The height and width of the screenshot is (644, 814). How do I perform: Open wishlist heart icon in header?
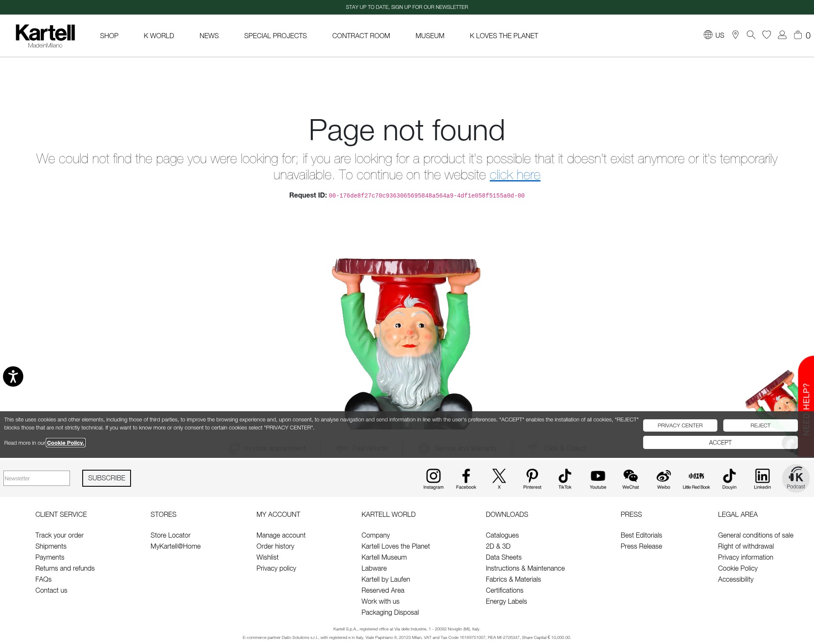767,35
